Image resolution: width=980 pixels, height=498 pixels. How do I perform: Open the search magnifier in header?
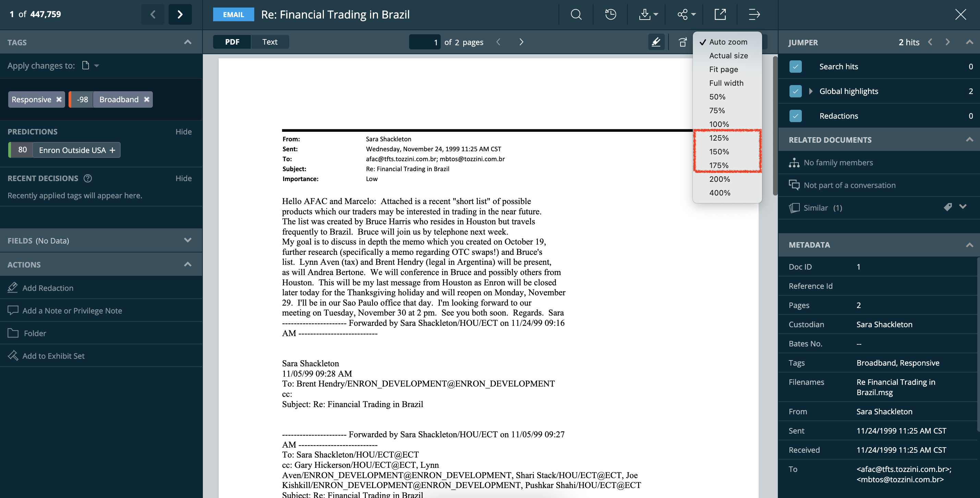(576, 14)
